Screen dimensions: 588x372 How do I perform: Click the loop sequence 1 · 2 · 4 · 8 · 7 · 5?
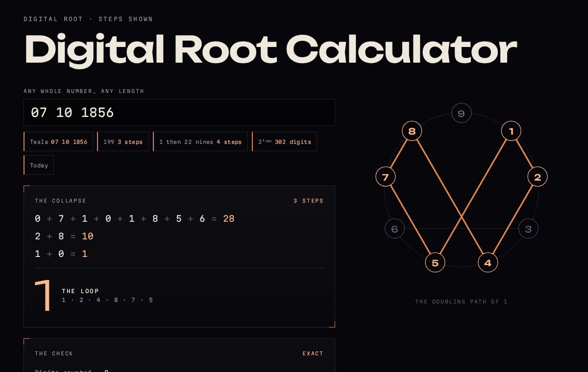click(107, 300)
